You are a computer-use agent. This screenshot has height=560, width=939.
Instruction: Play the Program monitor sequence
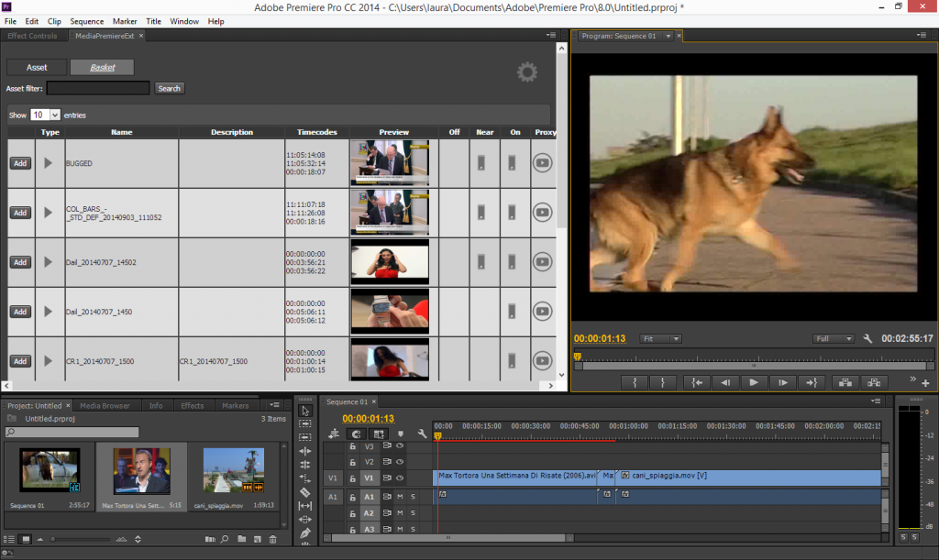tap(754, 383)
